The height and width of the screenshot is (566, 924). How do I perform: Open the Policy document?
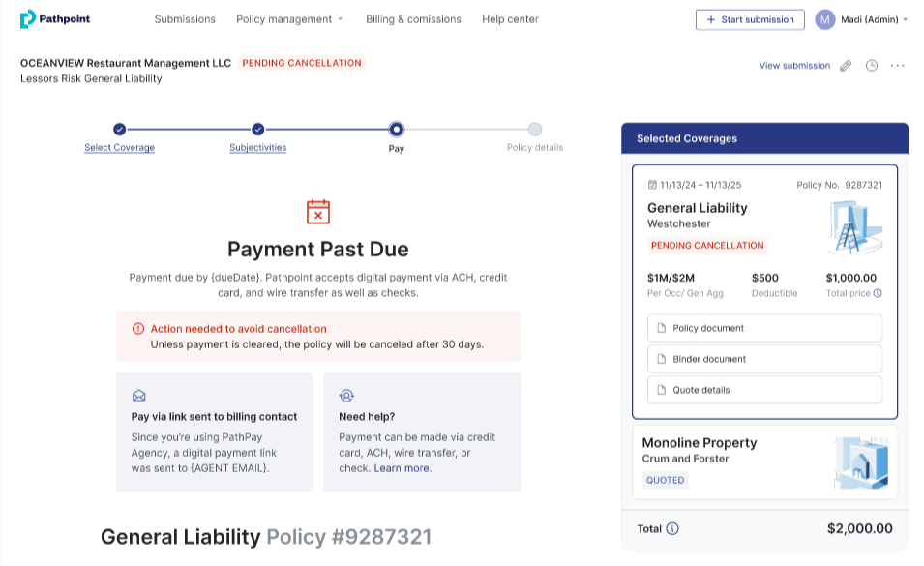[764, 328]
